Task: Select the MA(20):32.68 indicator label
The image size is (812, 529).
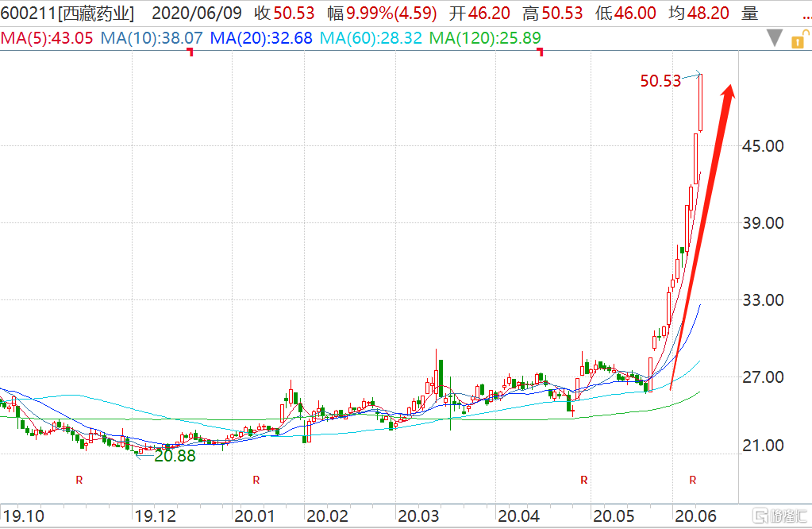Action: [x=261, y=38]
